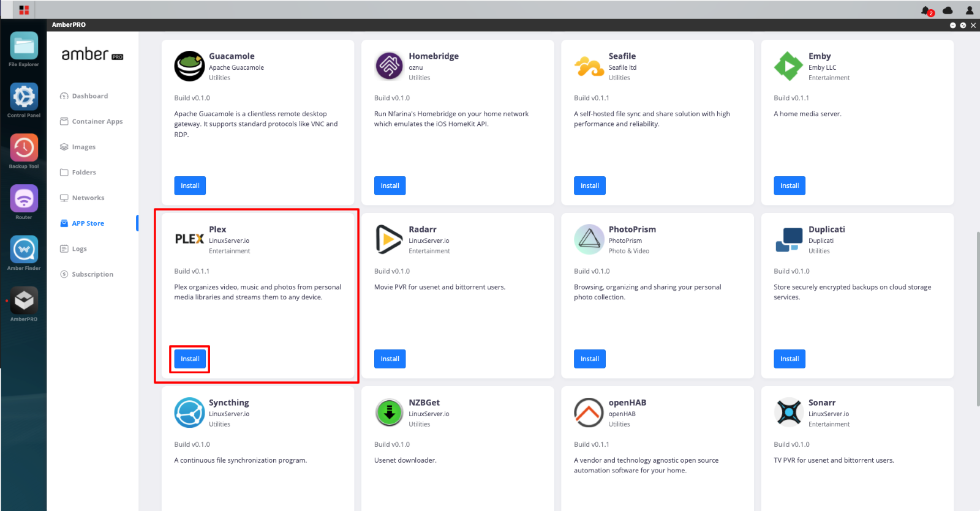
Task: Click the Plex app title
Action: 217,229
